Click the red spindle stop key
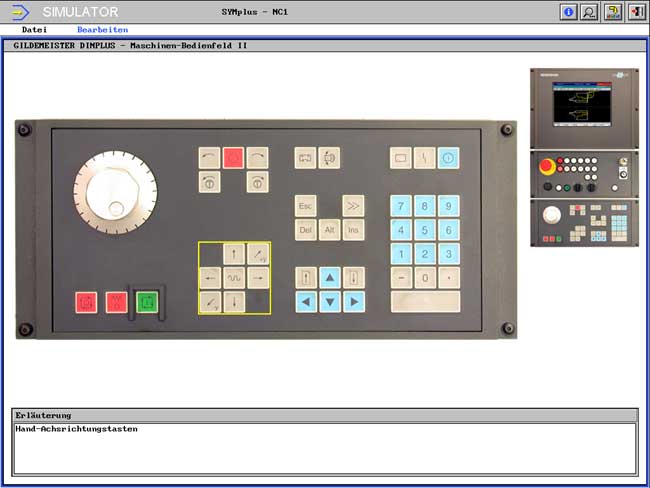 233,158
